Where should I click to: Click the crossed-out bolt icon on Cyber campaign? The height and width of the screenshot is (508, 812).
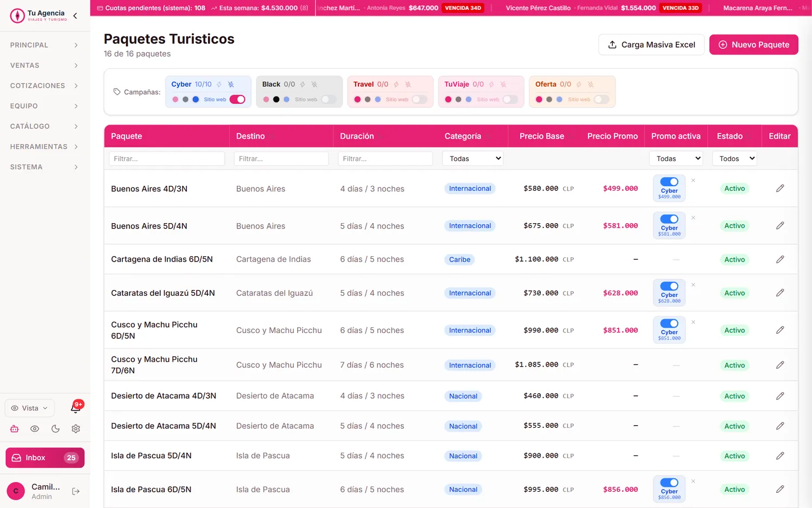coord(231,84)
